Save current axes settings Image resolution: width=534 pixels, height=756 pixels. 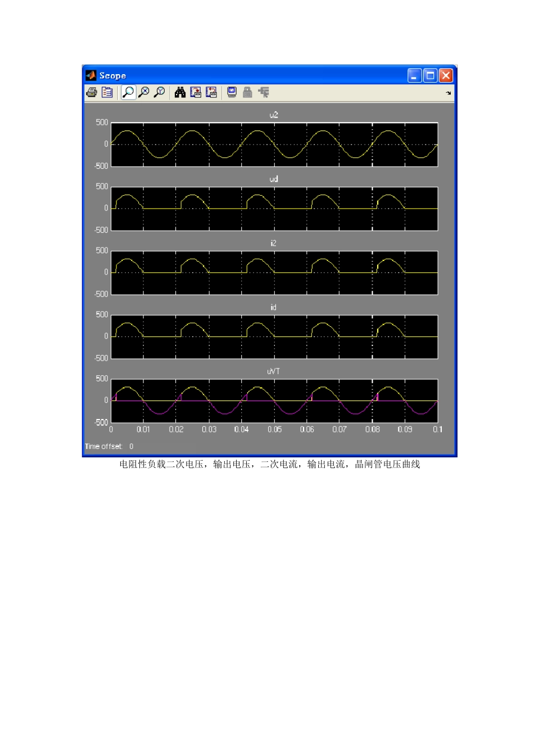tap(196, 92)
